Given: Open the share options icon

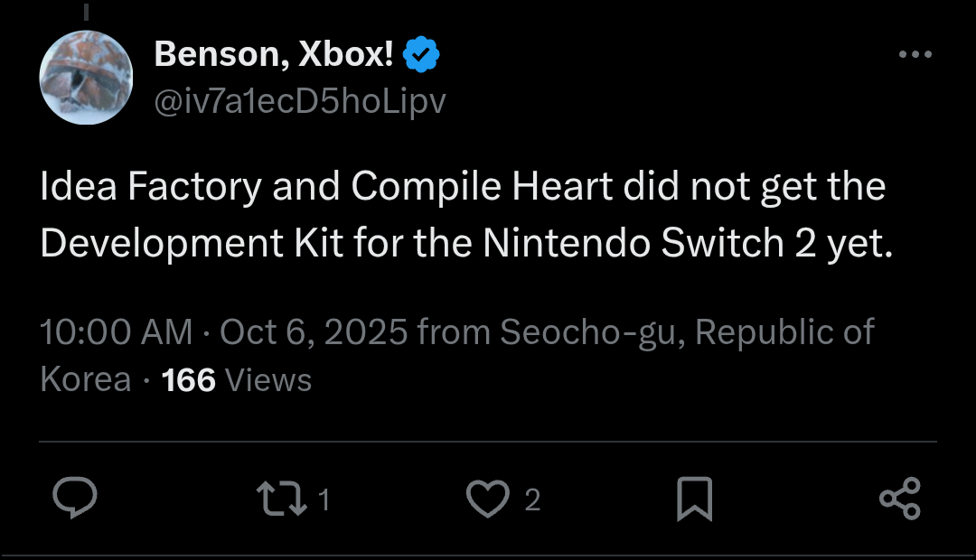Looking at the screenshot, I should pos(899,499).
